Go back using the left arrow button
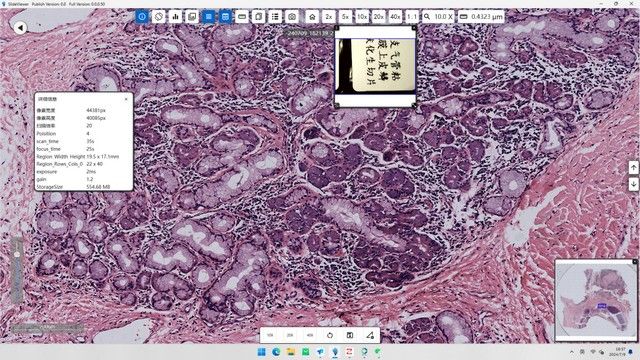 [20, 28]
